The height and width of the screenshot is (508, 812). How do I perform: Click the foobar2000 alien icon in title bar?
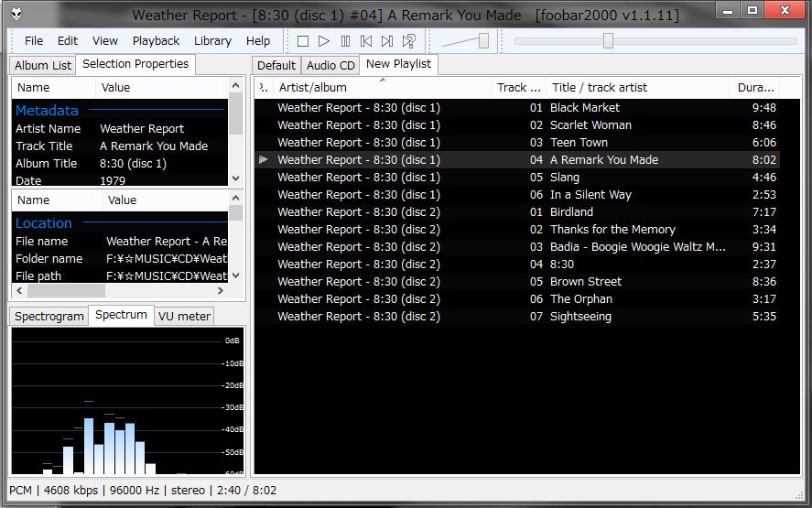click(x=16, y=14)
